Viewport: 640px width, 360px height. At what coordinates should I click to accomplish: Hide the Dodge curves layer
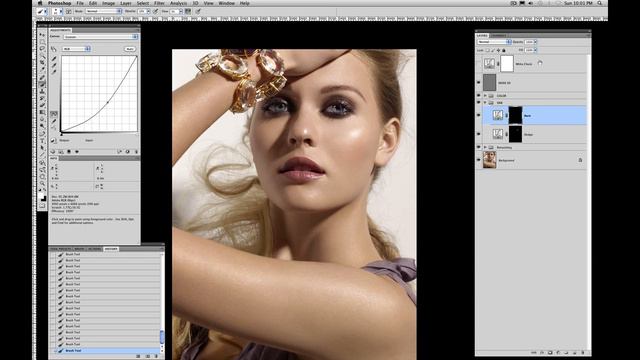[x=479, y=134]
